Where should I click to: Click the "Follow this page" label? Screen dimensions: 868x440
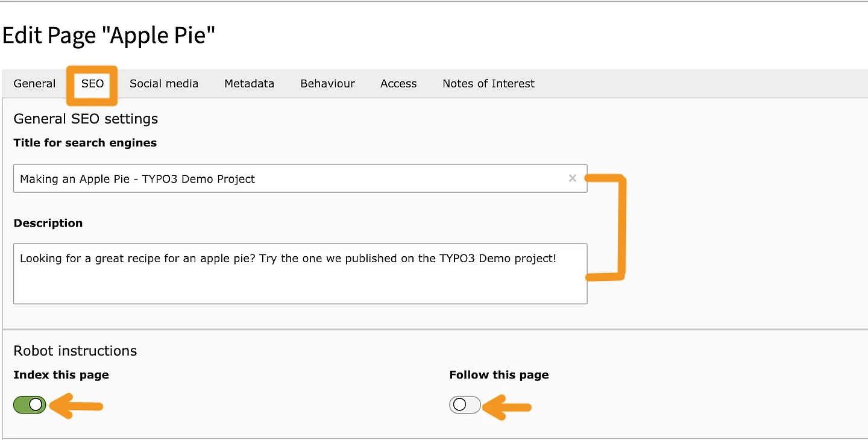498,375
